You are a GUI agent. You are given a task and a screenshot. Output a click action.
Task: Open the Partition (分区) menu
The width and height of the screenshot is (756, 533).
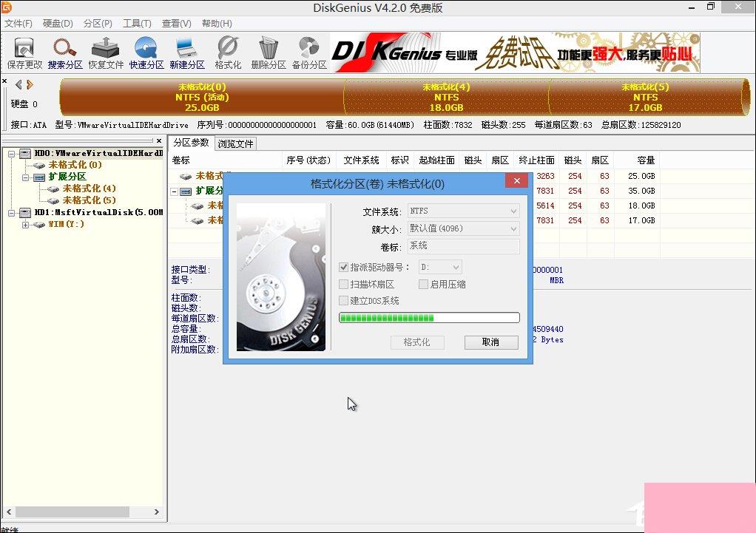[98, 24]
